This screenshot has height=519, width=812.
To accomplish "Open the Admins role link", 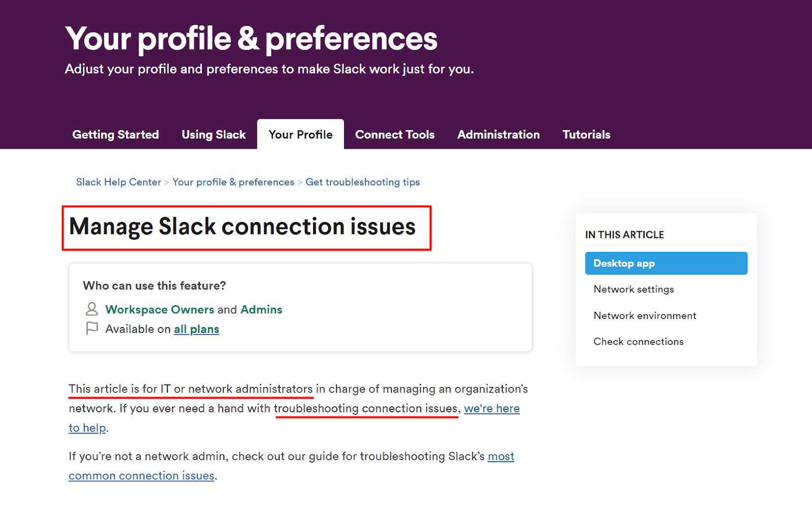I will [261, 309].
